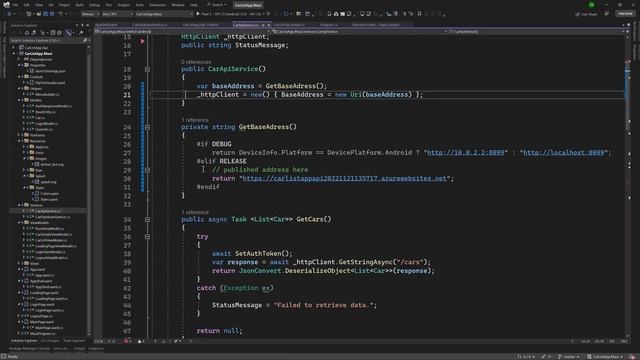Switch to the Program.cs tab
The height and width of the screenshot is (360, 640).
(x=329, y=25)
